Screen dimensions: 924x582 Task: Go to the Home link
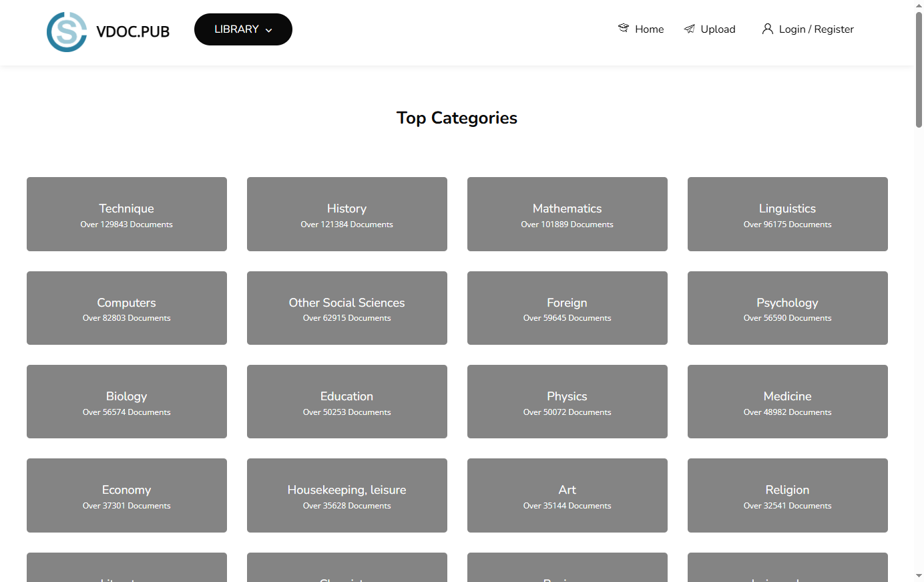(641, 29)
